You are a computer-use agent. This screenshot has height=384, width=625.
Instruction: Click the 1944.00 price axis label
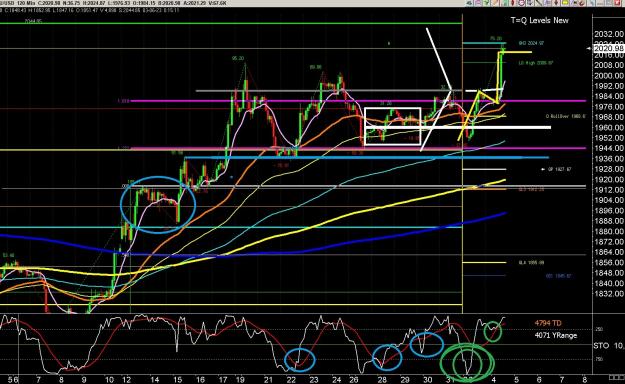(609, 148)
